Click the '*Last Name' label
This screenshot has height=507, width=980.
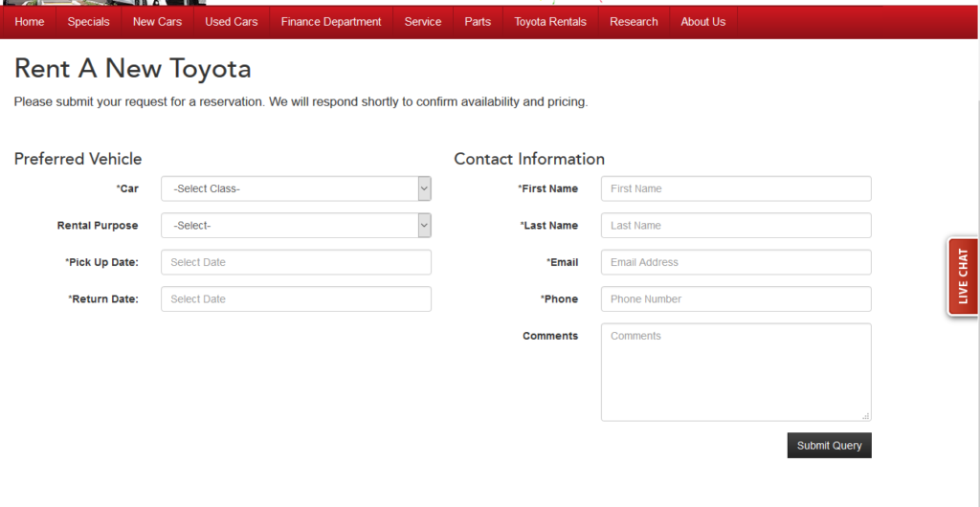tap(549, 226)
